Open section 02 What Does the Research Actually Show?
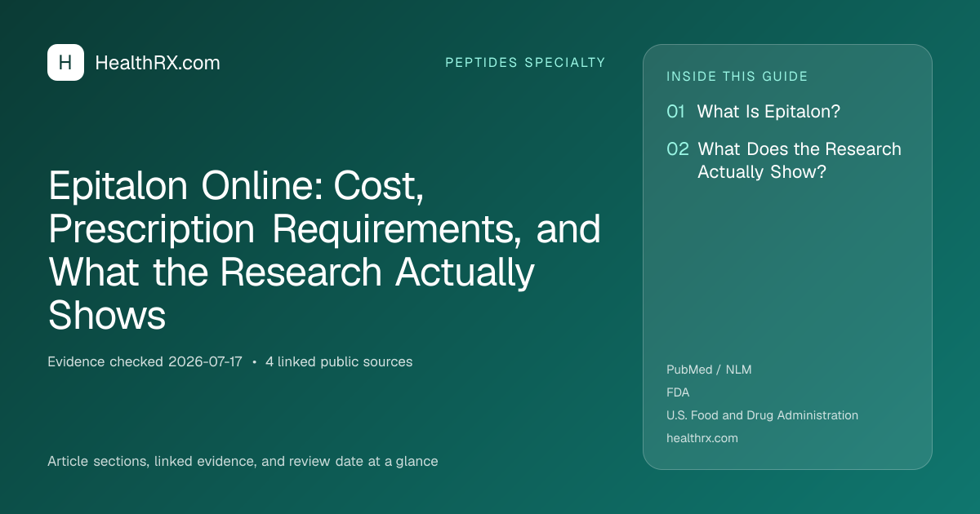Viewport: 980px width, 514px height. click(x=784, y=161)
